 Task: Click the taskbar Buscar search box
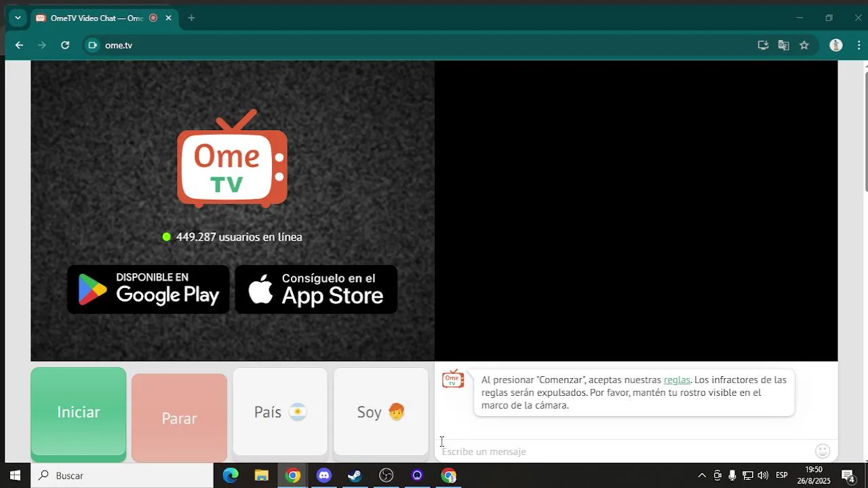point(122,476)
